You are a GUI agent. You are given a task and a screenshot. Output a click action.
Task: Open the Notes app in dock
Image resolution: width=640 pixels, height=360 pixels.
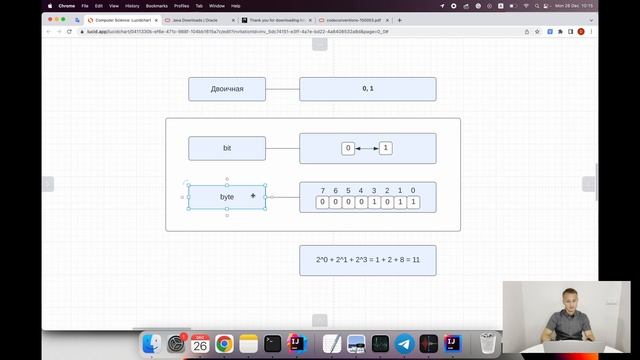(x=249, y=344)
